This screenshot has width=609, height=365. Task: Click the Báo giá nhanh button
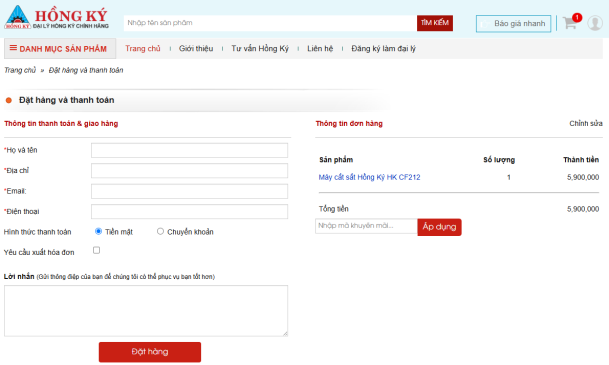[513, 24]
